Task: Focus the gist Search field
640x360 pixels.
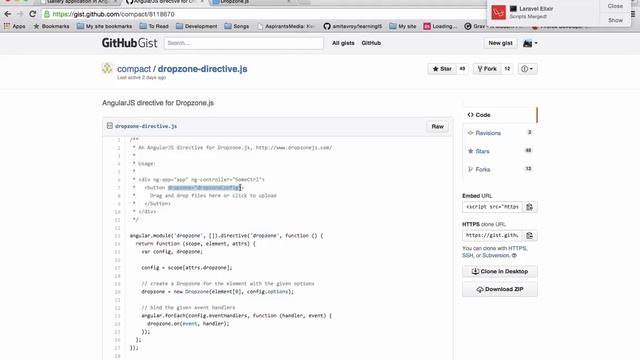Action: (x=244, y=43)
